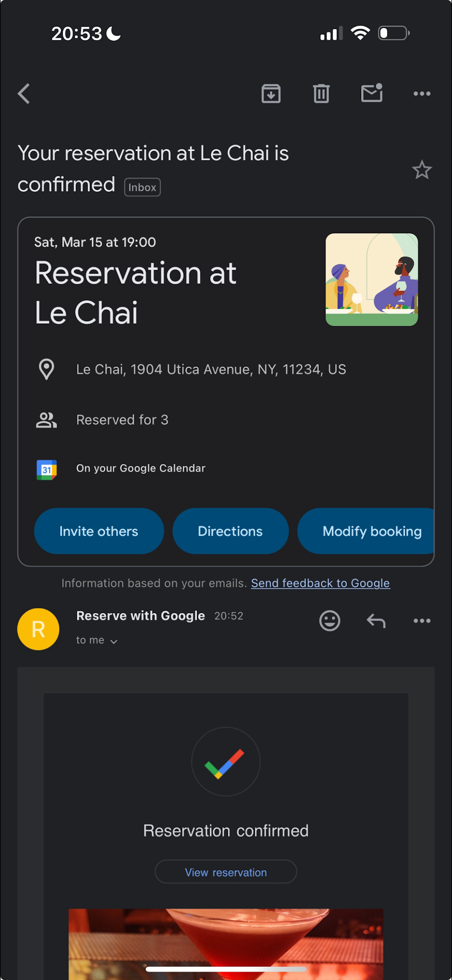Tap the back arrow to return to inbox
Image resolution: width=452 pixels, height=980 pixels.
tap(24, 94)
